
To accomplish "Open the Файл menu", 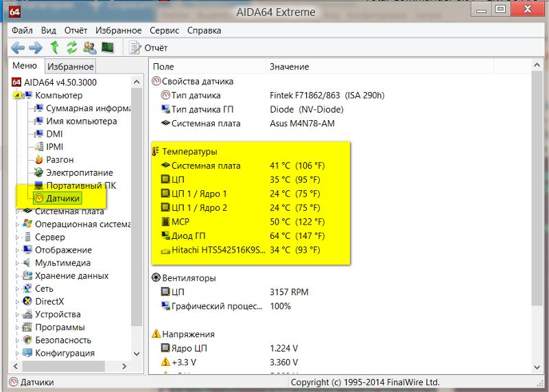I will click(x=22, y=30).
